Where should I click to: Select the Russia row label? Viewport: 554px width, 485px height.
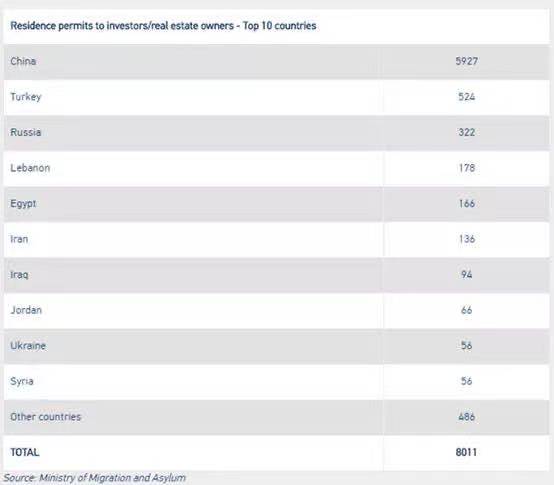[x=25, y=132]
